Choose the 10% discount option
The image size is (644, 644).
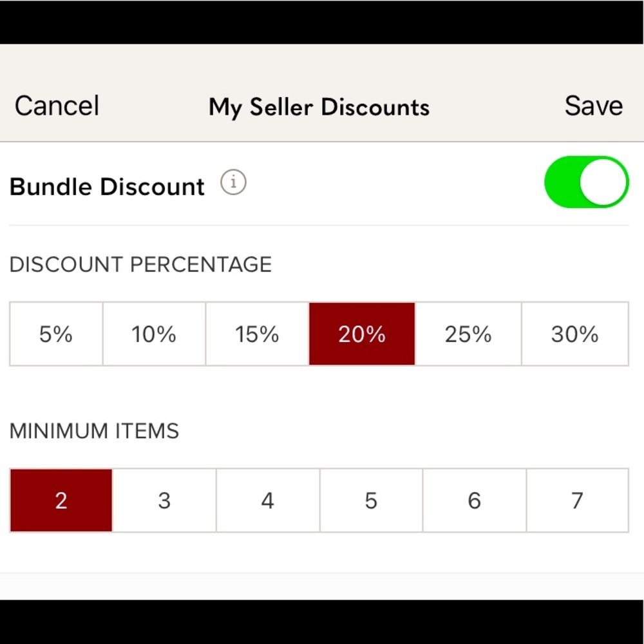[x=154, y=334]
